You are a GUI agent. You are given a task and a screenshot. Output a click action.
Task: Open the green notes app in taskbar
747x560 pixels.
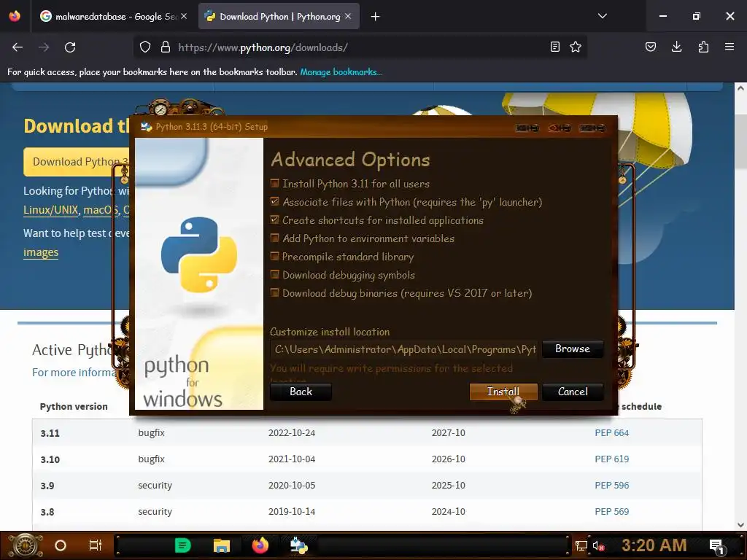tap(183, 545)
